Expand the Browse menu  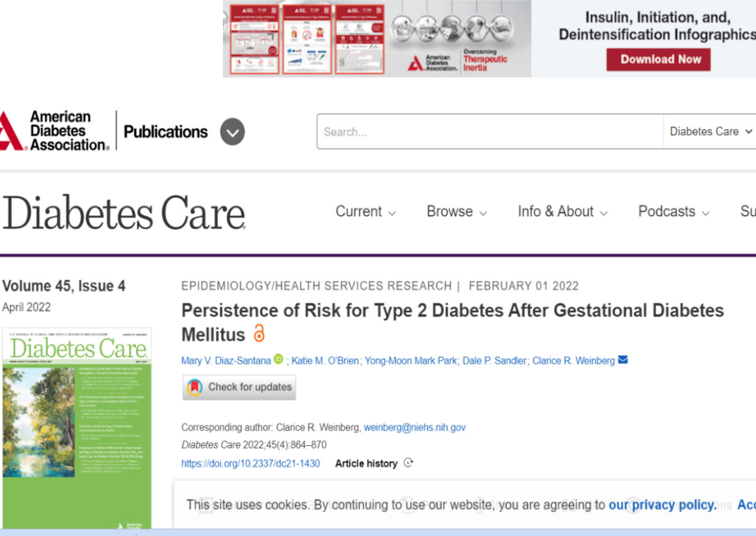point(457,212)
